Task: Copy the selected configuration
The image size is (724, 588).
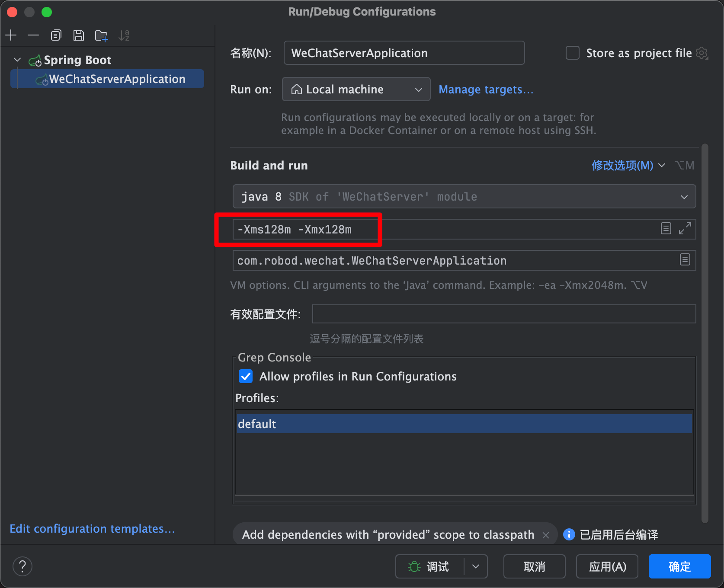Action: [56, 35]
